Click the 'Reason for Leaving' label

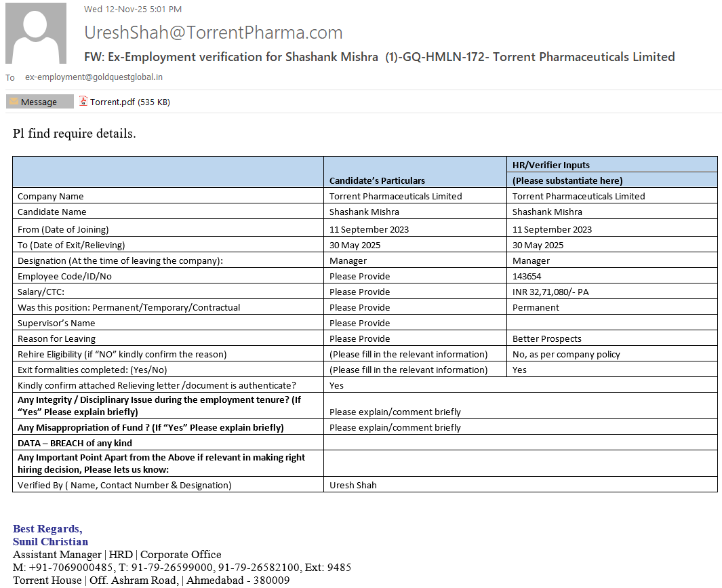point(57,339)
